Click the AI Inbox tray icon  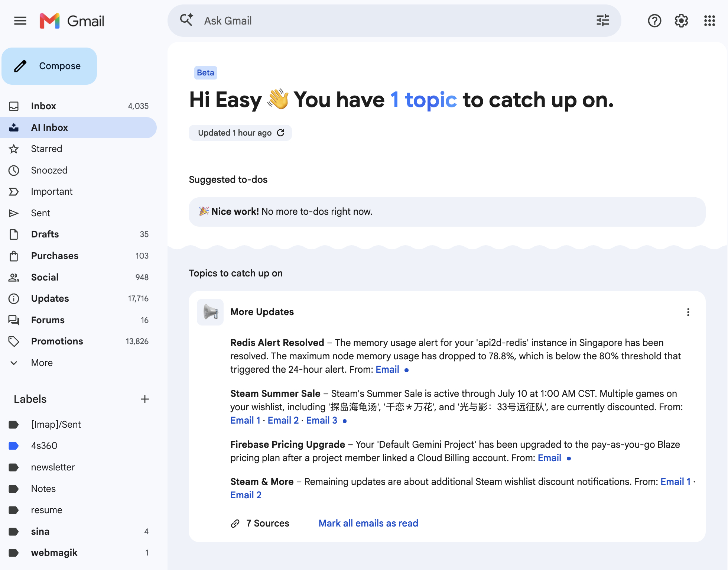[14, 127]
